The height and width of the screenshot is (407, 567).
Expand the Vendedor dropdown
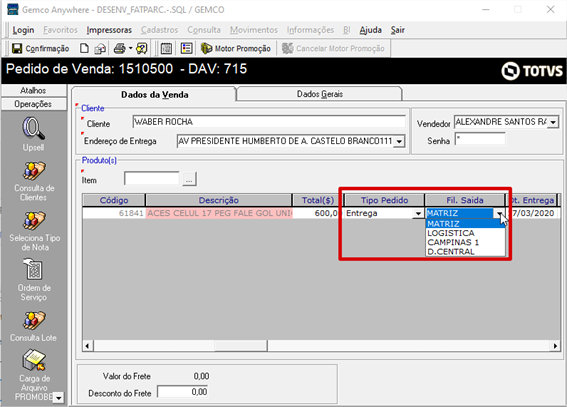tap(553, 122)
